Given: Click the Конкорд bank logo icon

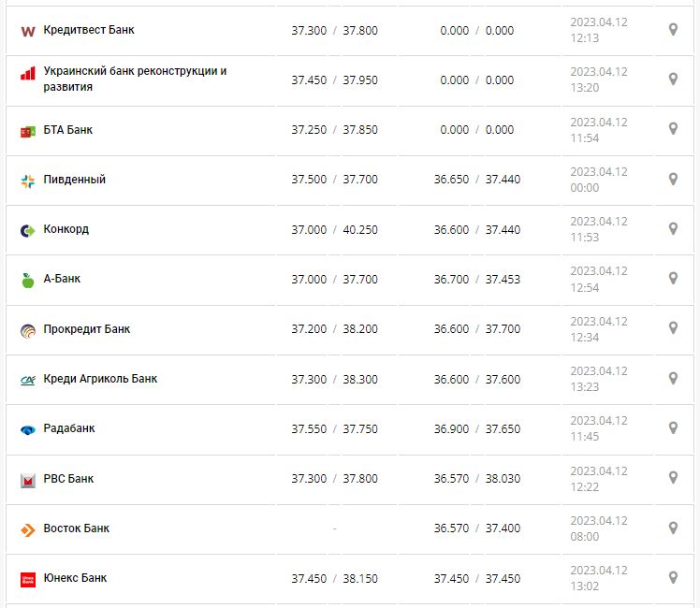Looking at the screenshot, I should tap(27, 230).
